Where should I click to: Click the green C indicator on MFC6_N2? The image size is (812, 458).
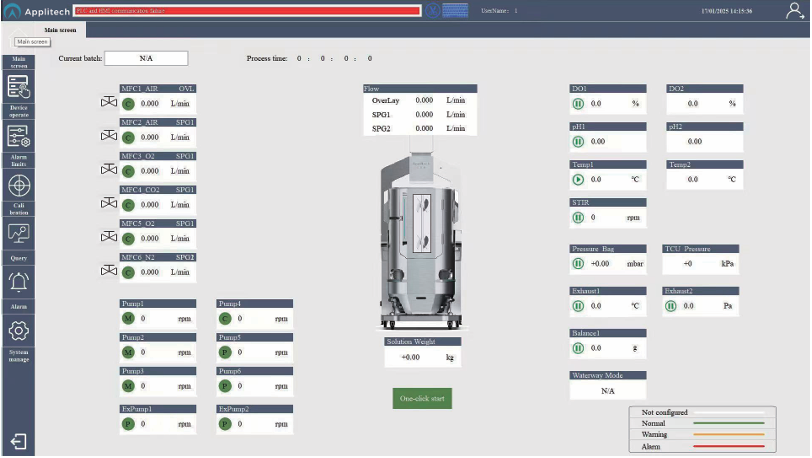[x=128, y=273]
